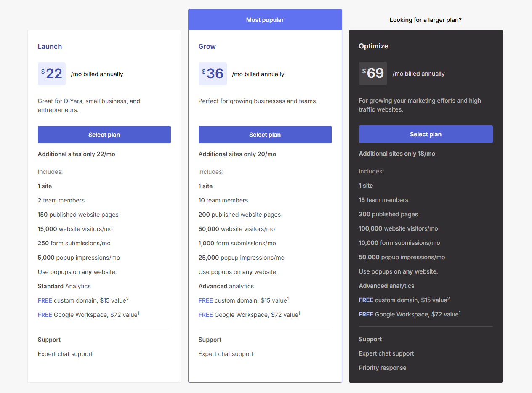Select the Optimize plan heading

coord(373,46)
